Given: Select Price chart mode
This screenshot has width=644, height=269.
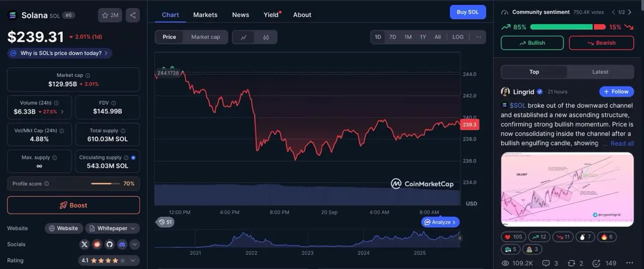Looking at the screenshot, I should tap(170, 37).
